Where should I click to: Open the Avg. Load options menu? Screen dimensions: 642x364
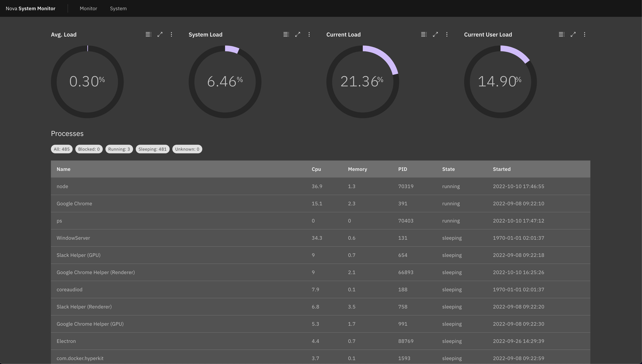[171, 34]
